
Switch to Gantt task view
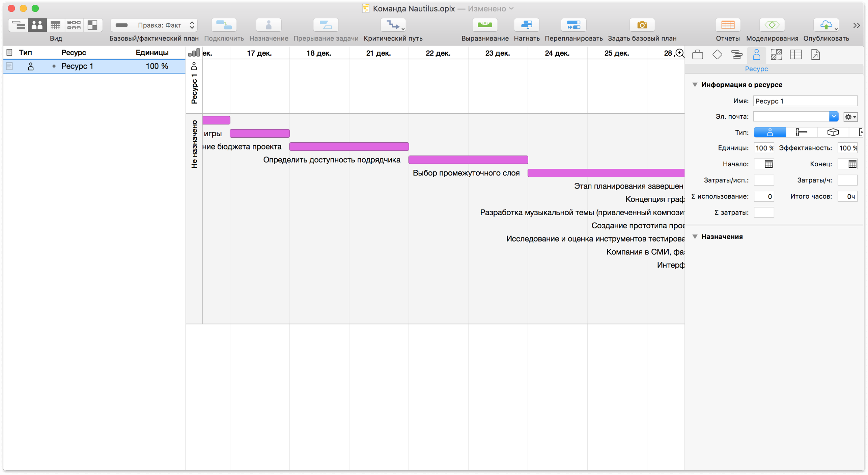pyautogui.click(x=18, y=25)
